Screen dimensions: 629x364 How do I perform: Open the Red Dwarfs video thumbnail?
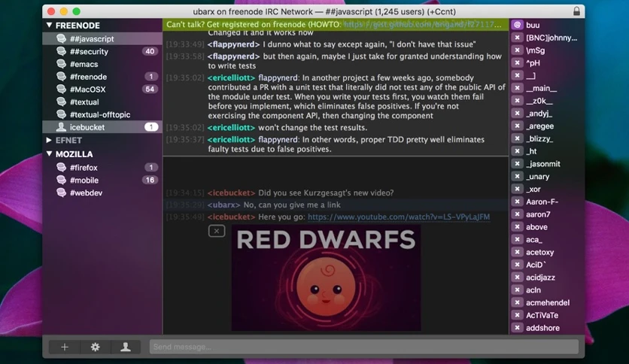pos(326,278)
